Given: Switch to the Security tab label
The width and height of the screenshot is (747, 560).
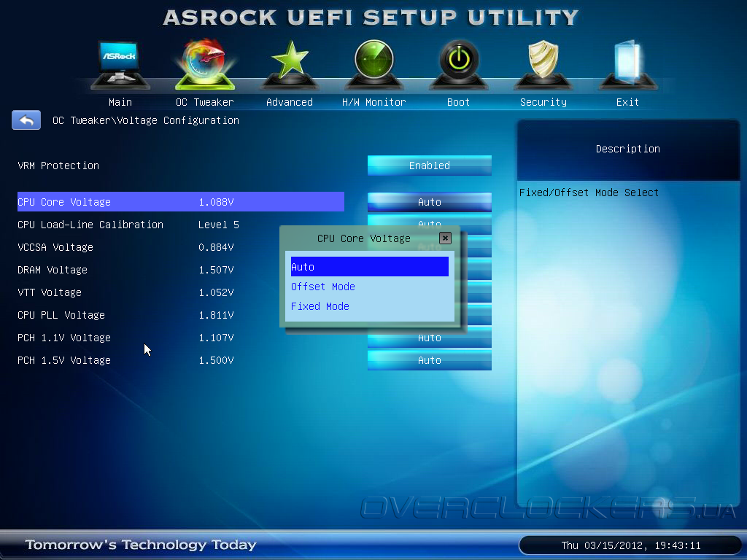Looking at the screenshot, I should (543, 102).
